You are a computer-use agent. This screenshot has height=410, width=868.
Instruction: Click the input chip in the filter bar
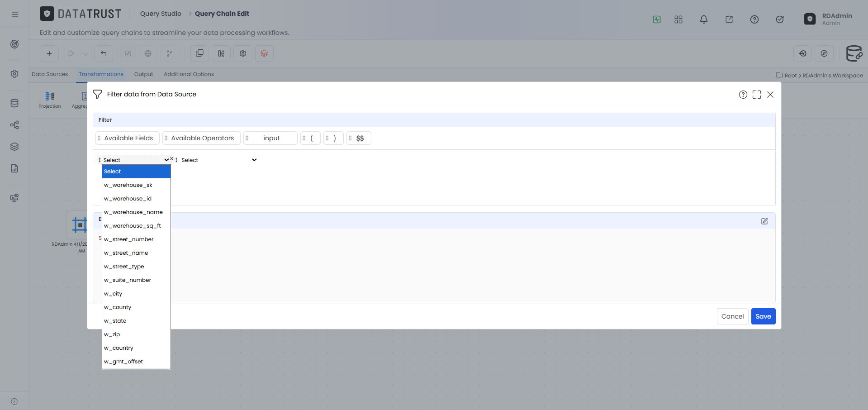(x=270, y=138)
